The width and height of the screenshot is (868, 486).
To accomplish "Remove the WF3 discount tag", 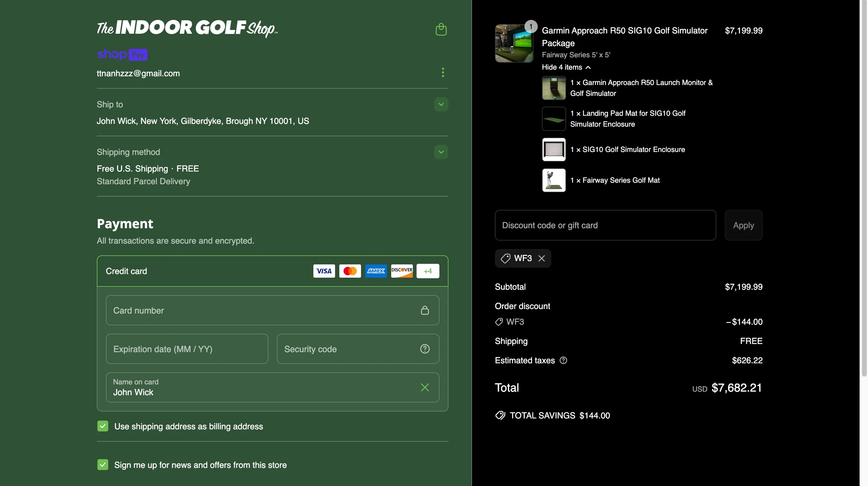I will point(541,258).
